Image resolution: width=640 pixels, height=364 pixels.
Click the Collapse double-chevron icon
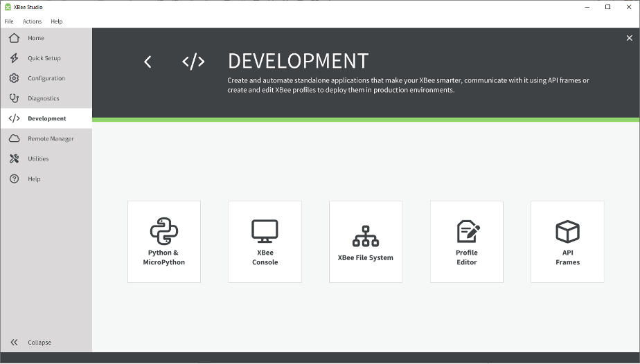pyautogui.click(x=15, y=342)
